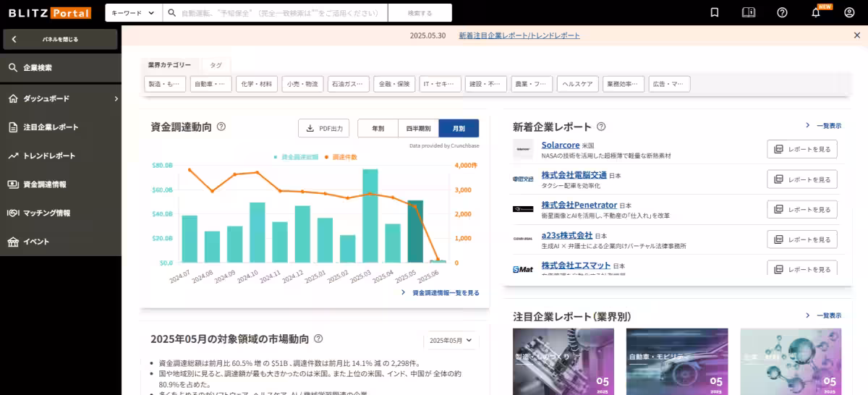Select the 石油ガス… category chip
Viewport: 868px width, 395px height.
349,84
